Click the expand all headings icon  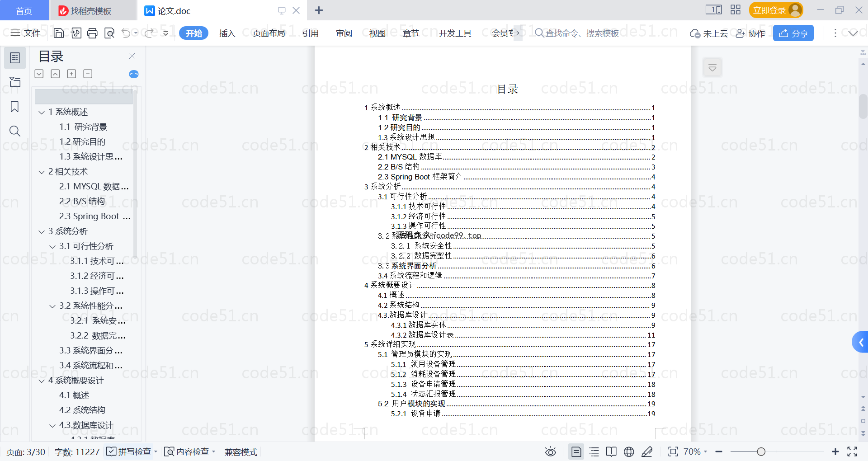[x=39, y=74]
